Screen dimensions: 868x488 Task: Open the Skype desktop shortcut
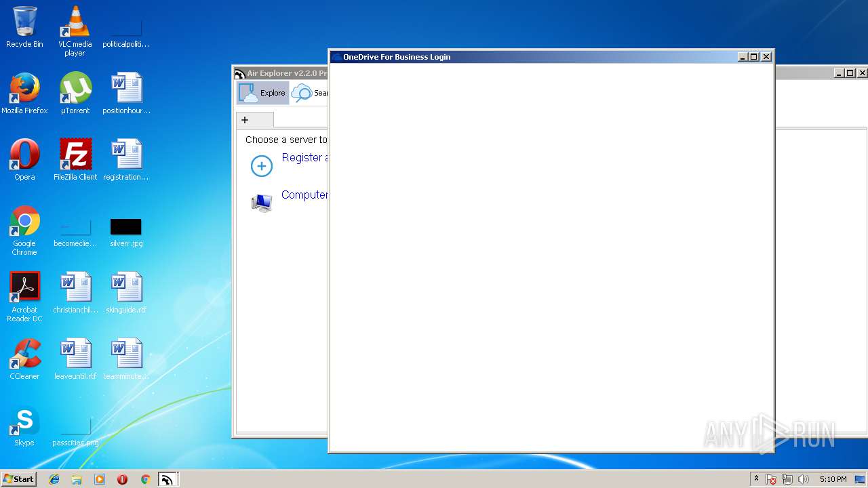(x=24, y=426)
